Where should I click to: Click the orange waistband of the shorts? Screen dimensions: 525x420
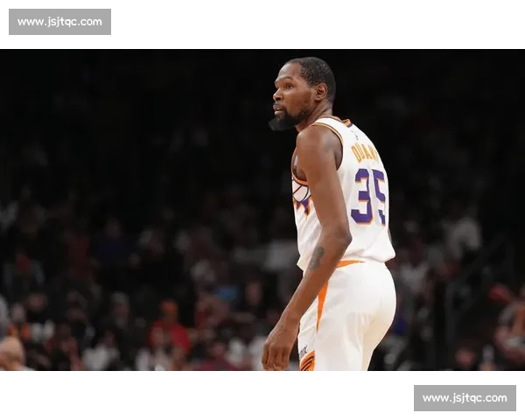point(348,262)
